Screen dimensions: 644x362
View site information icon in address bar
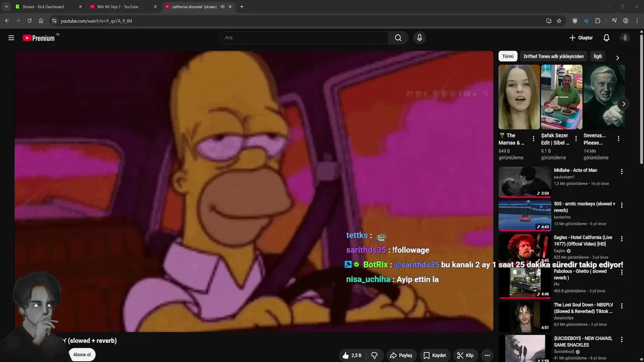coord(54,21)
